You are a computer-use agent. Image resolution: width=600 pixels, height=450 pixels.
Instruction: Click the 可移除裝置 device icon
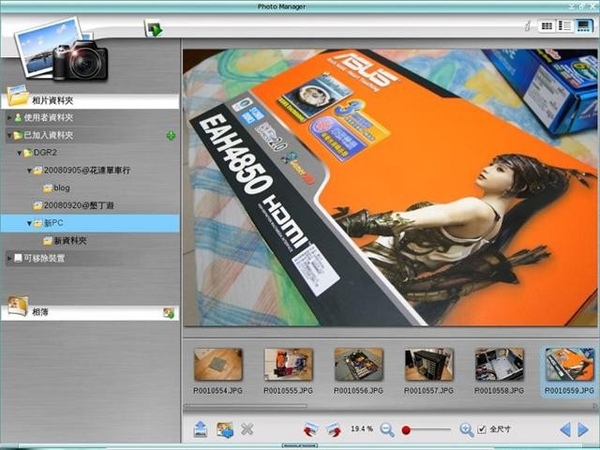point(18,258)
